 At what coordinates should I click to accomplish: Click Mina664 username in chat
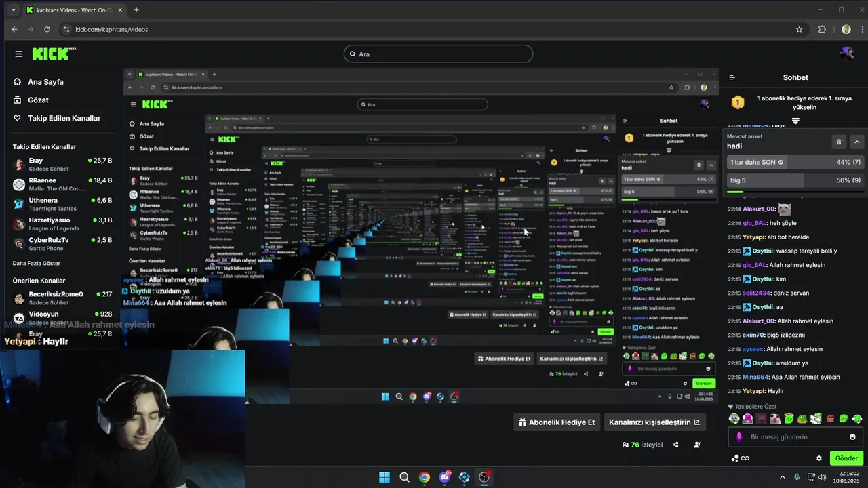click(755, 377)
